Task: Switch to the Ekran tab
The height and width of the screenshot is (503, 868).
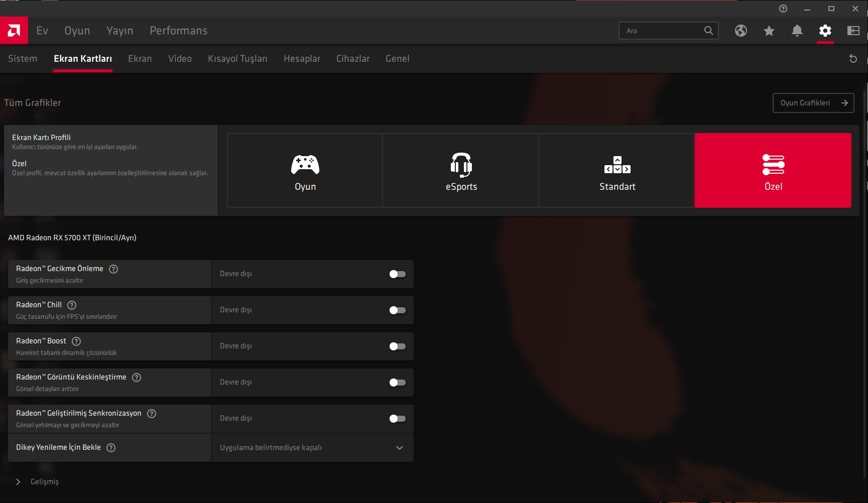Action: tap(140, 59)
